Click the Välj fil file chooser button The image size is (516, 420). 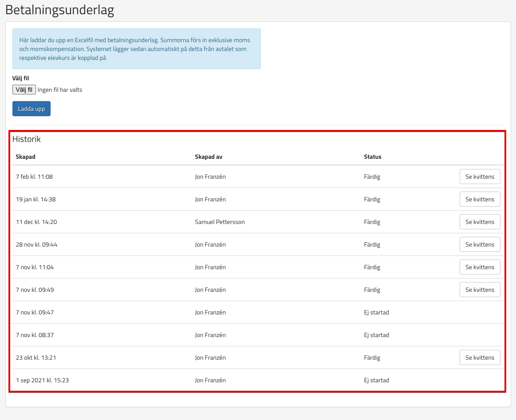pyautogui.click(x=24, y=90)
